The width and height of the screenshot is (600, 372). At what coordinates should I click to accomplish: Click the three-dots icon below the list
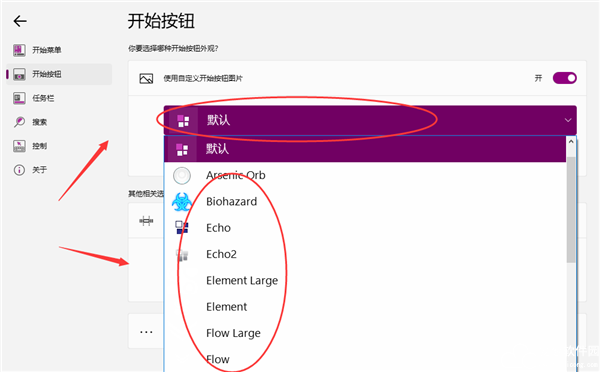[x=146, y=332]
